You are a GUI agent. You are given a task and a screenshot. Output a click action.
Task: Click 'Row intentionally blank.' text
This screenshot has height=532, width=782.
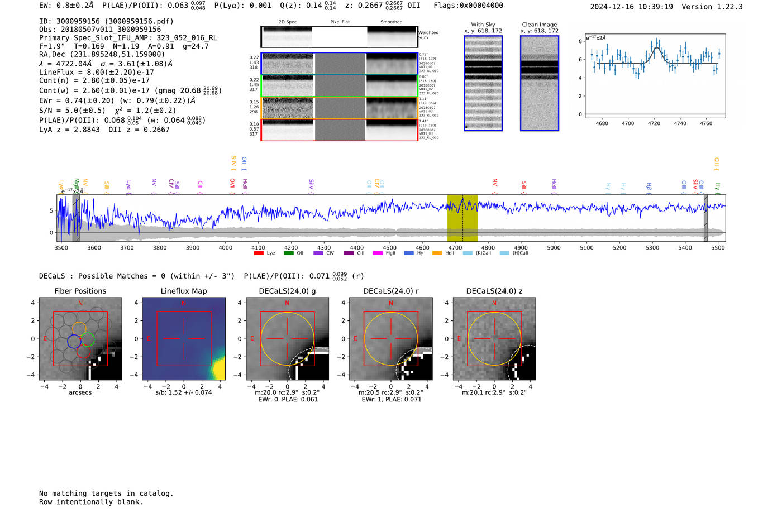click(x=91, y=502)
